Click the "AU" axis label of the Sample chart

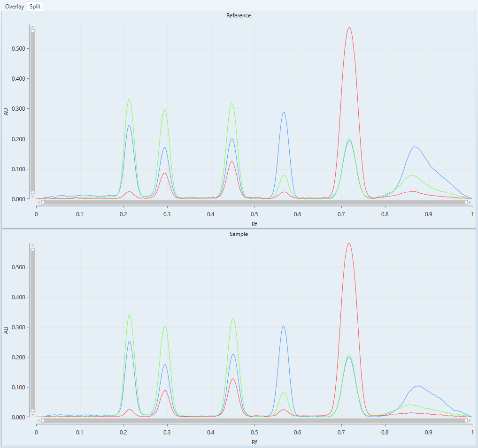[6, 330]
